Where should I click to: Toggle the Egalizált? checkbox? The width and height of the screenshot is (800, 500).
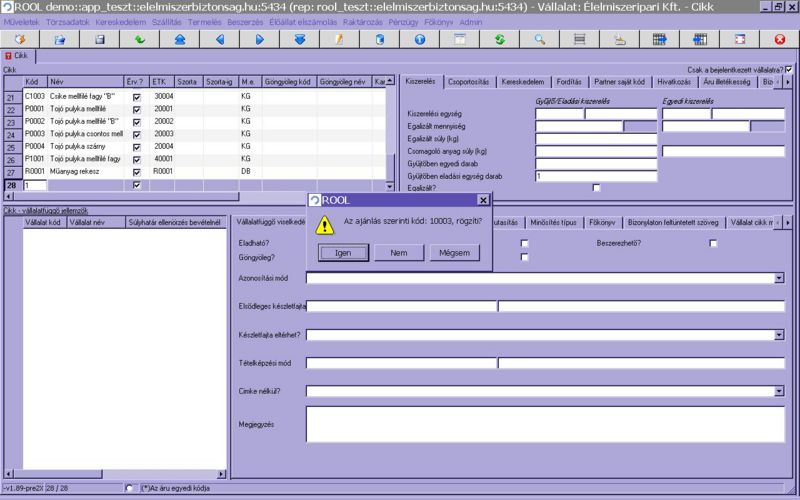(x=596, y=188)
